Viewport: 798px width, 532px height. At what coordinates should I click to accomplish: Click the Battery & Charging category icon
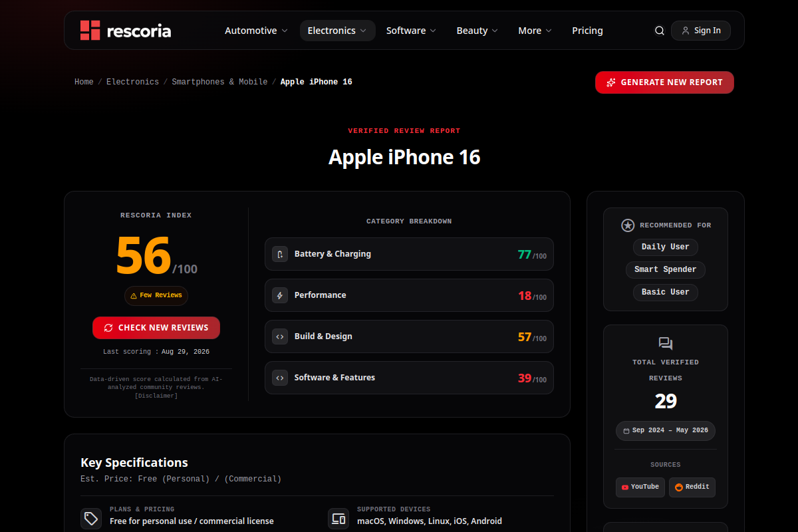pos(280,254)
